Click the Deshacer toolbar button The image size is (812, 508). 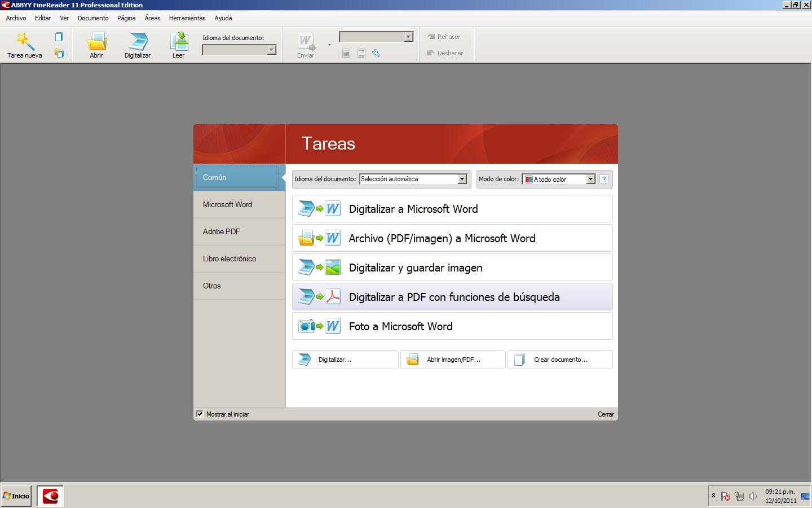pyautogui.click(x=444, y=53)
